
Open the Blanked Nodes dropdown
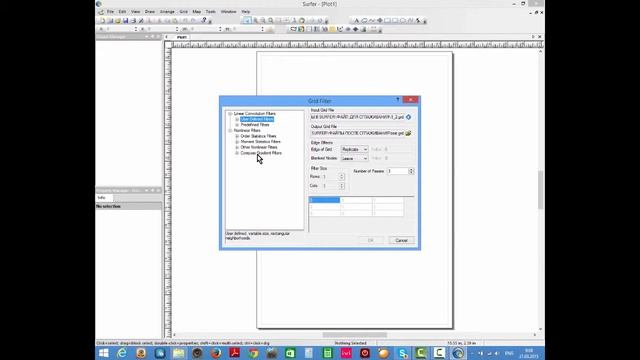pyautogui.click(x=354, y=158)
